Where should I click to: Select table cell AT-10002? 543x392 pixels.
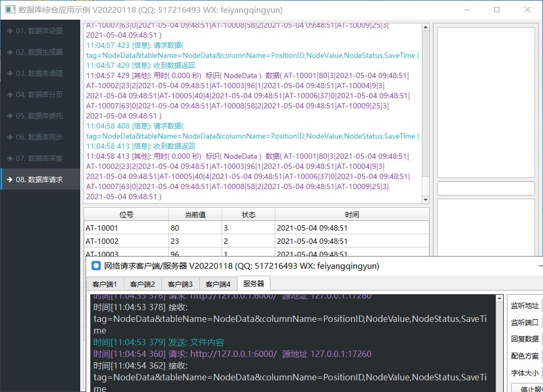pyautogui.click(x=126, y=241)
